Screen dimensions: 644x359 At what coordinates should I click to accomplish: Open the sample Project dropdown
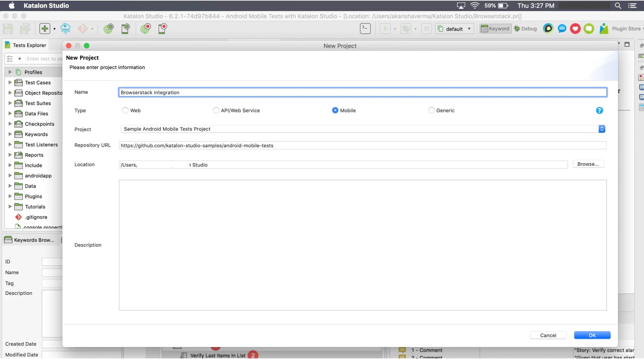click(602, 129)
